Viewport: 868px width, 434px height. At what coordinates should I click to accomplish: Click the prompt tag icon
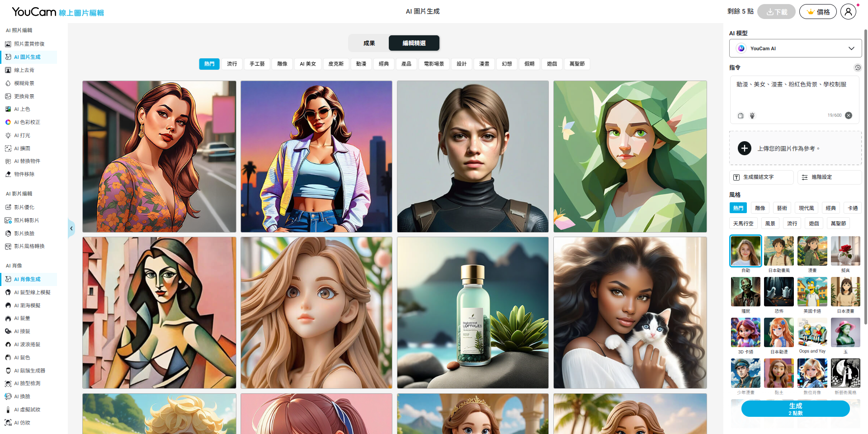[x=741, y=115]
